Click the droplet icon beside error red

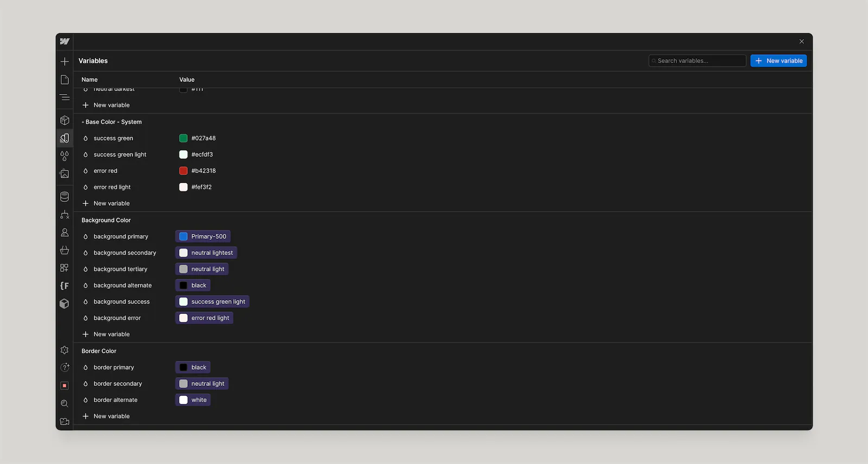tap(85, 171)
